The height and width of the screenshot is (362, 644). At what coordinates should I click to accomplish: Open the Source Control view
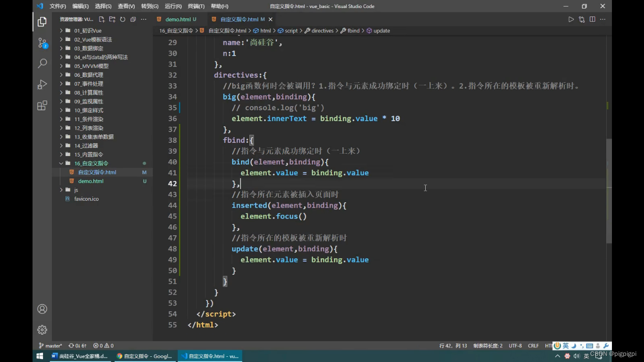tap(42, 43)
